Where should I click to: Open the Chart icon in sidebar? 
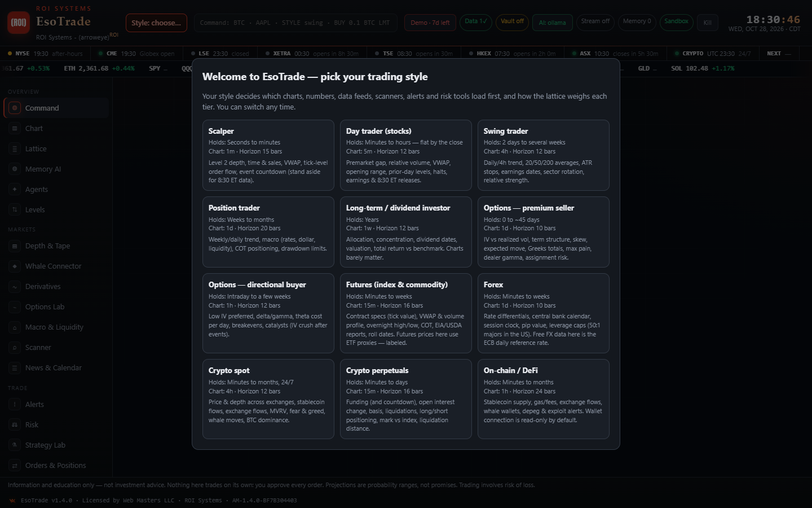point(15,128)
